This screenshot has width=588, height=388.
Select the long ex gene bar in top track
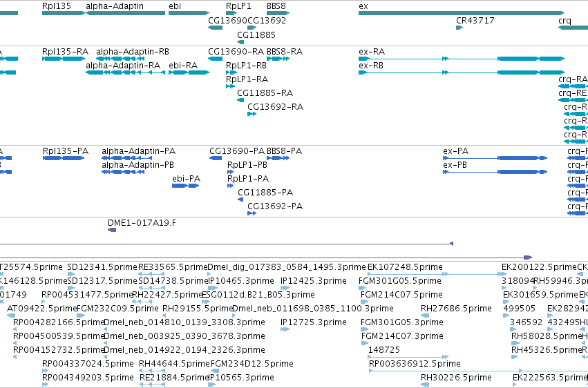tap(462, 13)
